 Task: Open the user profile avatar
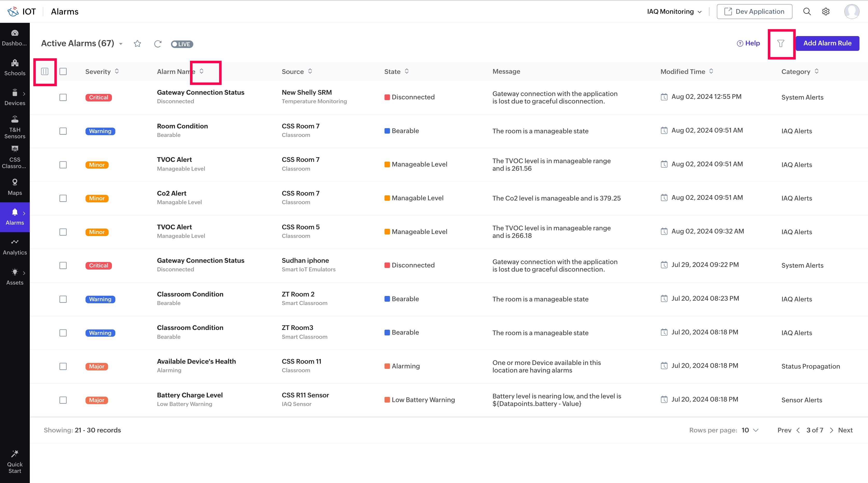tap(851, 11)
